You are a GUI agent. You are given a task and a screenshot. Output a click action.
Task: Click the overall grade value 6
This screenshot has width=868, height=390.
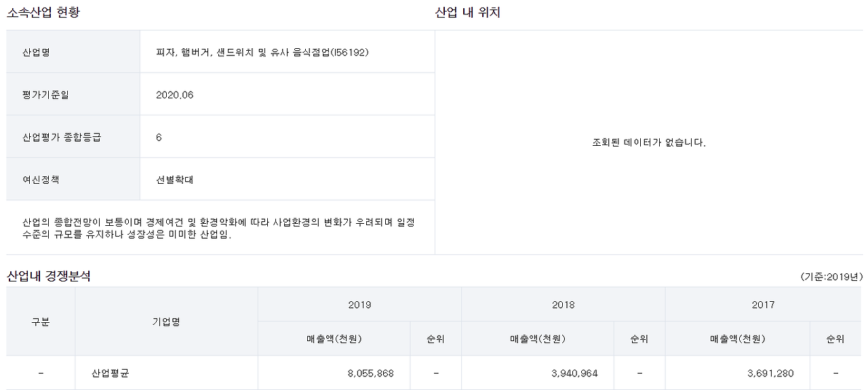(159, 138)
